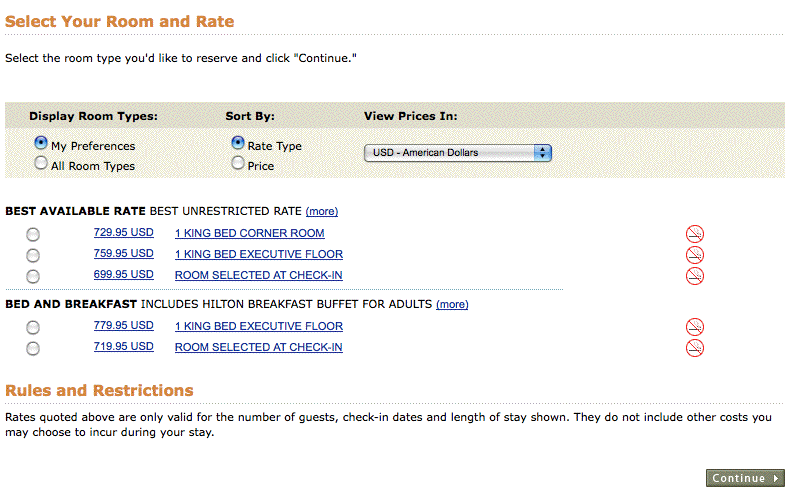Open the USD - American Dollars currency dropdown
Screen dimensions: 788x496
[x=457, y=153]
